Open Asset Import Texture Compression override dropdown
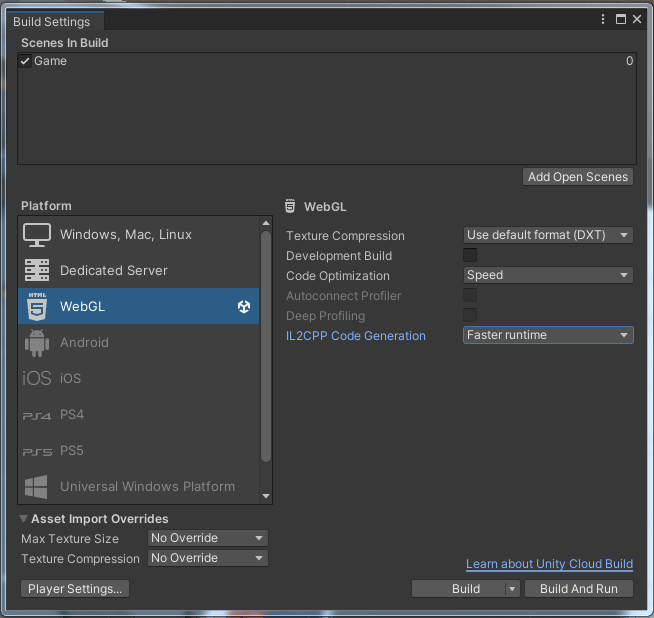This screenshot has height=618, width=654. click(x=208, y=558)
